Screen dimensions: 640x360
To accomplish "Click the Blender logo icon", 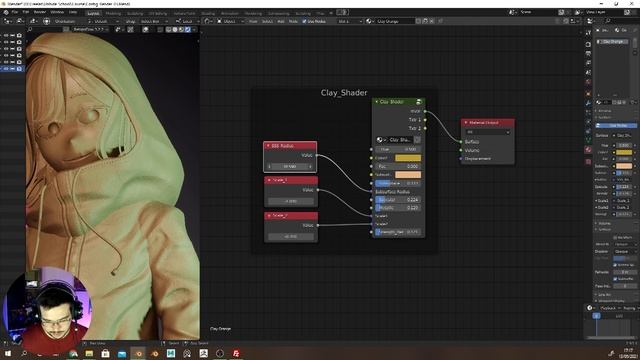I will point(6,12).
